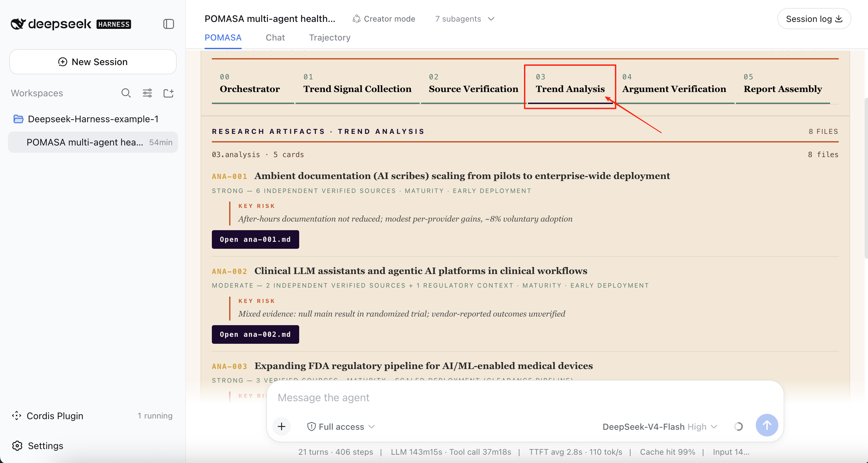Click the send message arrow button
Image resolution: width=868 pixels, height=463 pixels.
(767, 425)
